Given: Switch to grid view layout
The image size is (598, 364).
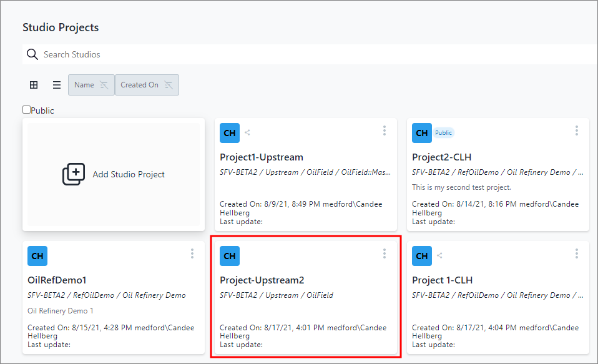Looking at the screenshot, I should coord(34,85).
